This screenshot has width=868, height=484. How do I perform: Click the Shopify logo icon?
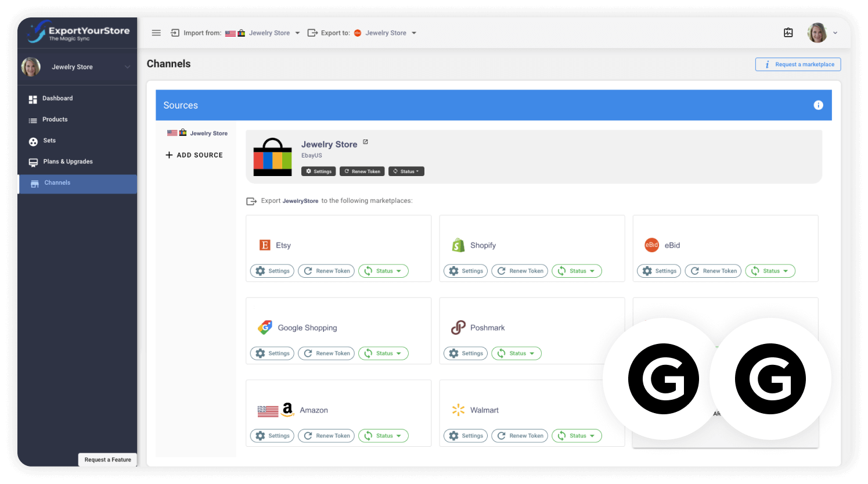[458, 245]
